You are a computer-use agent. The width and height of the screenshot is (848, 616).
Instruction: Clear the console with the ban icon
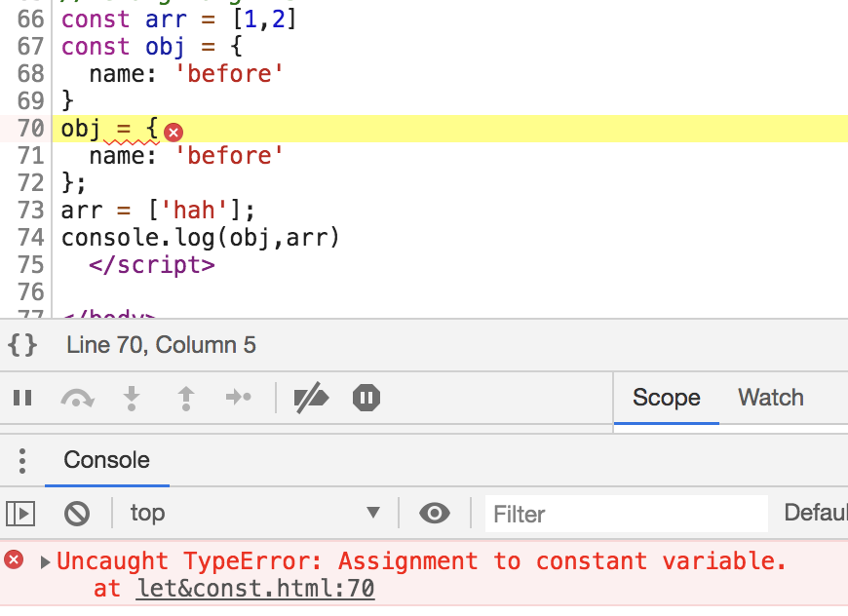pos(77,514)
